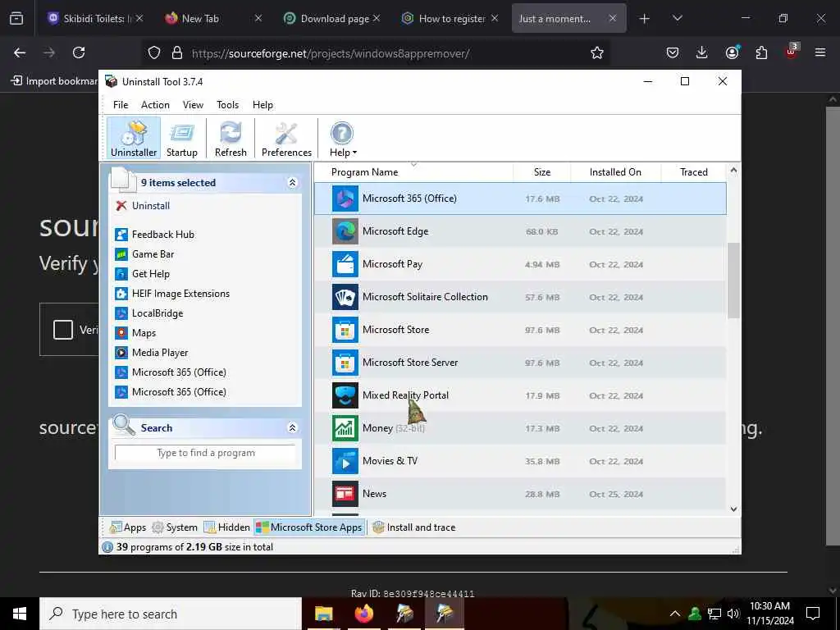840x630 pixels.
Task: Select Mixed Reality Portal icon
Action: (345, 395)
